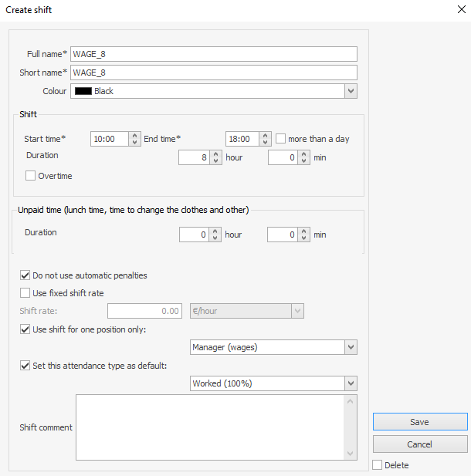471x476 pixels.
Task: Decrease End time using down arrow
Action: [266, 143]
